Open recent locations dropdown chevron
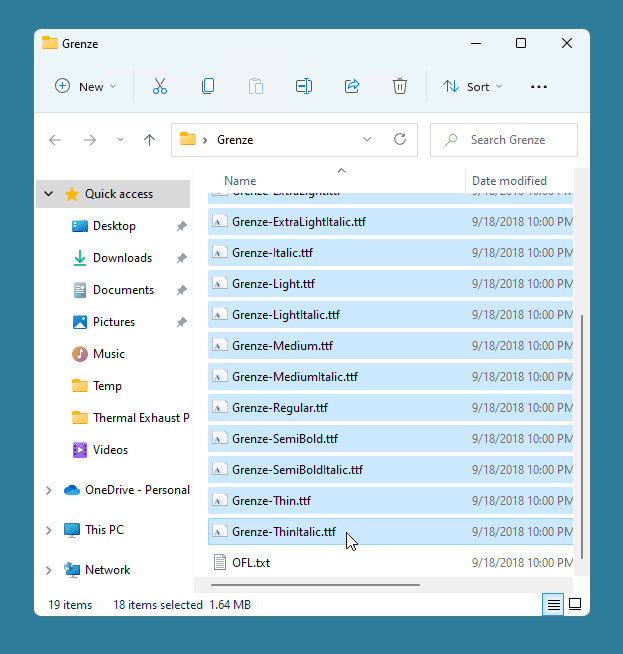Screen dimensions: 623x654 (120, 140)
